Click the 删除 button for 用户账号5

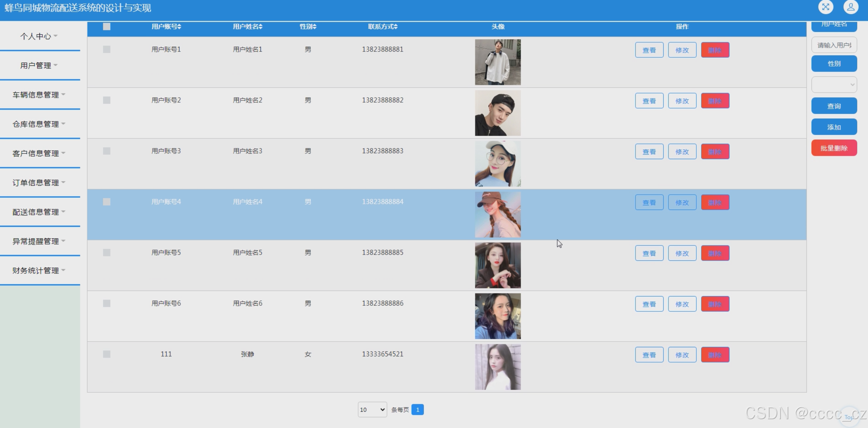click(x=715, y=253)
